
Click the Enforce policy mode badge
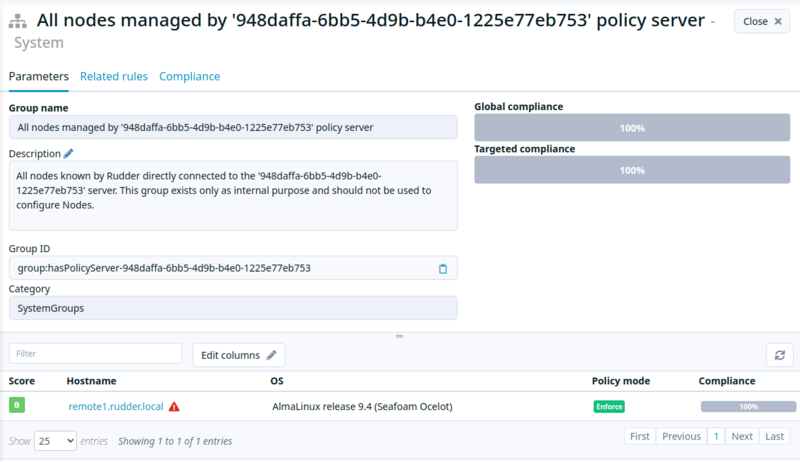click(609, 406)
